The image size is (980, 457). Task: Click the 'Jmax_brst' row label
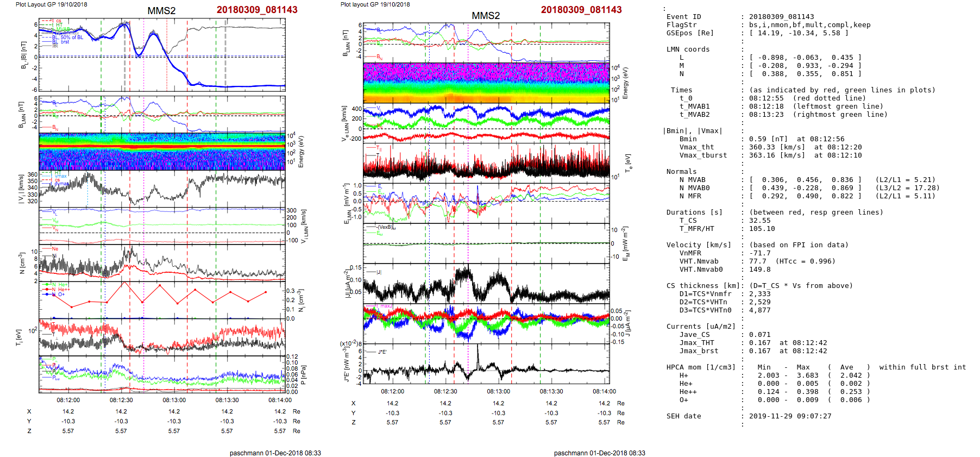[x=699, y=351]
